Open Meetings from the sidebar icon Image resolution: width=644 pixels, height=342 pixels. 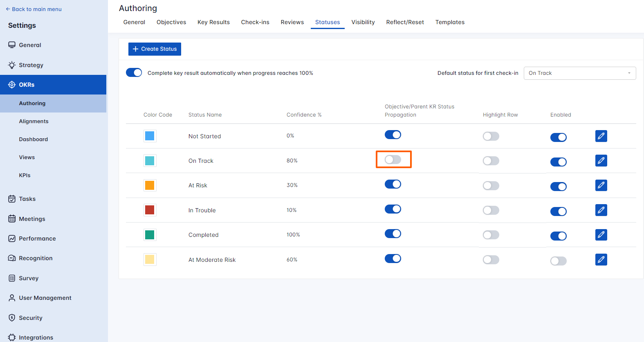click(12, 219)
